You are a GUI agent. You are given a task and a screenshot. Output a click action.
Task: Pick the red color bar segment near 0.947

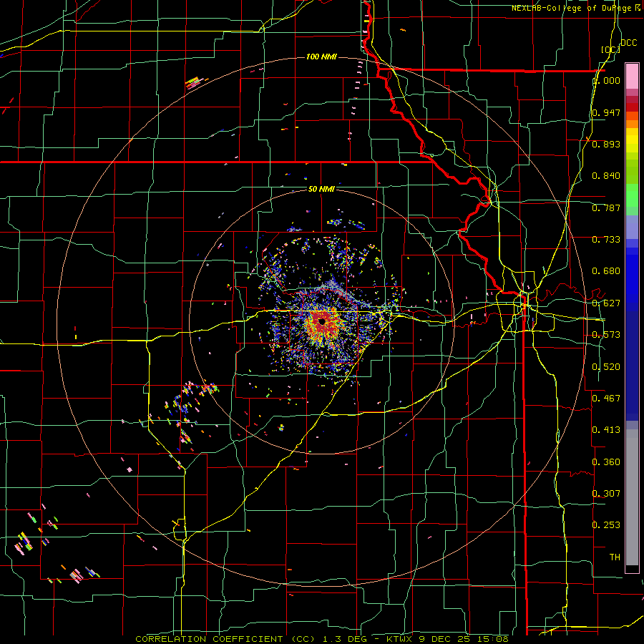[632, 107]
